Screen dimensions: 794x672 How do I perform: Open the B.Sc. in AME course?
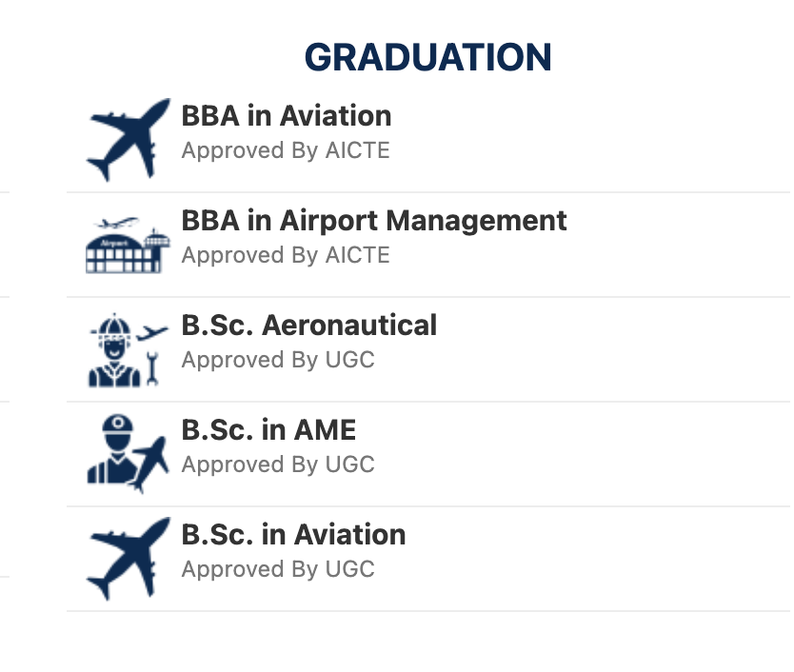268,430
